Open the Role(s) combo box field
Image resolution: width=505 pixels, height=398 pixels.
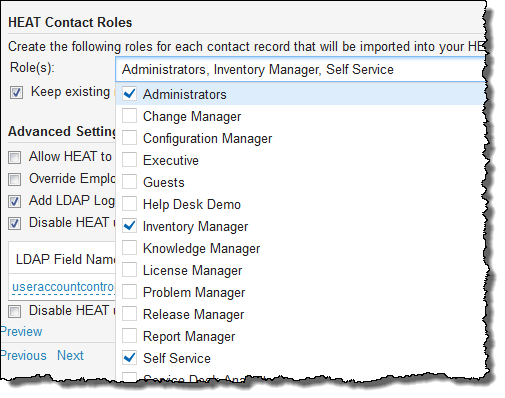300,69
